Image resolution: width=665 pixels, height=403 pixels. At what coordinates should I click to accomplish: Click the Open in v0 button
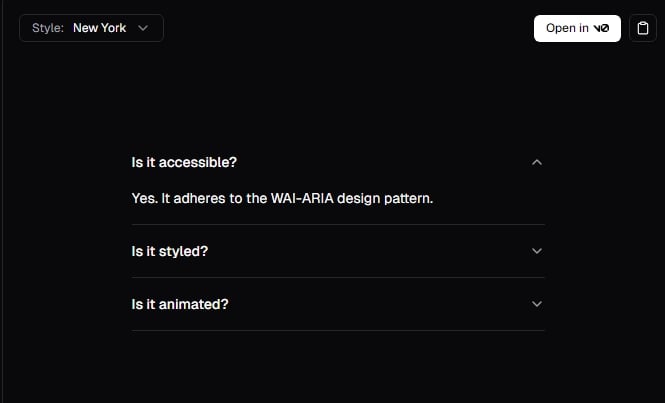pyautogui.click(x=577, y=28)
